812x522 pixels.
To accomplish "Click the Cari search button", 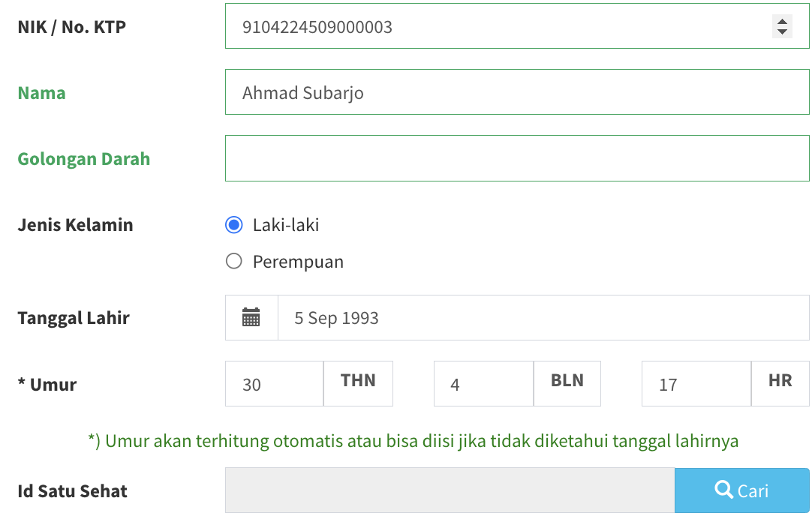I will pyautogui.click(x=741, y=490).
